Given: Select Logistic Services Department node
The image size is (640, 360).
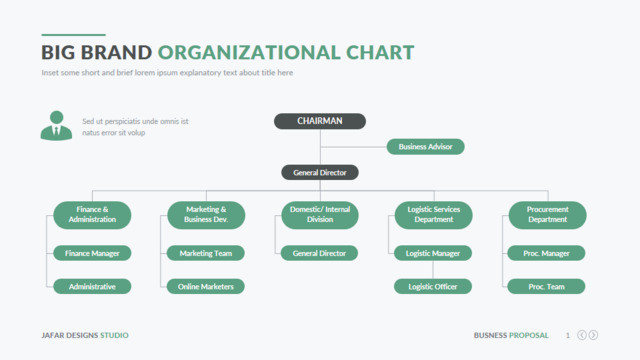Looking at the screenshot, I should (x=433, y=215).
